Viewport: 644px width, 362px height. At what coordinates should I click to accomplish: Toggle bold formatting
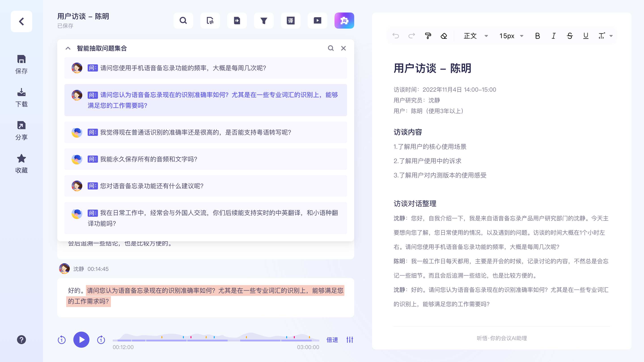point(537,36)
